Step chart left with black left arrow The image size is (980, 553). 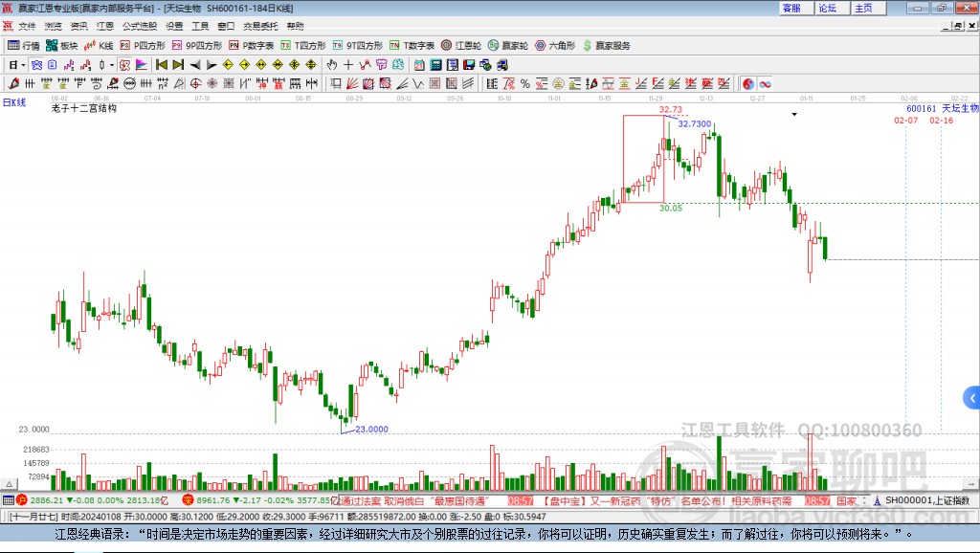tap(195, 64)
